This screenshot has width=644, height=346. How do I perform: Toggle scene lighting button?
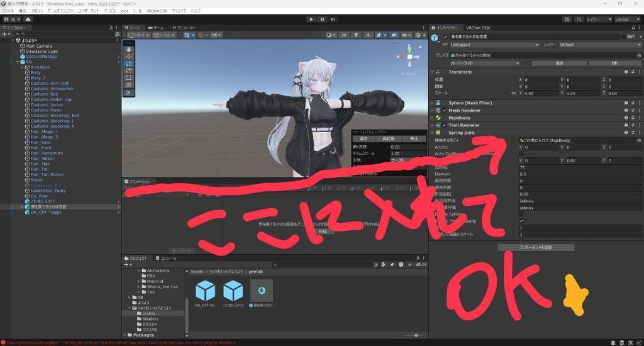click(x=356, y=35)
